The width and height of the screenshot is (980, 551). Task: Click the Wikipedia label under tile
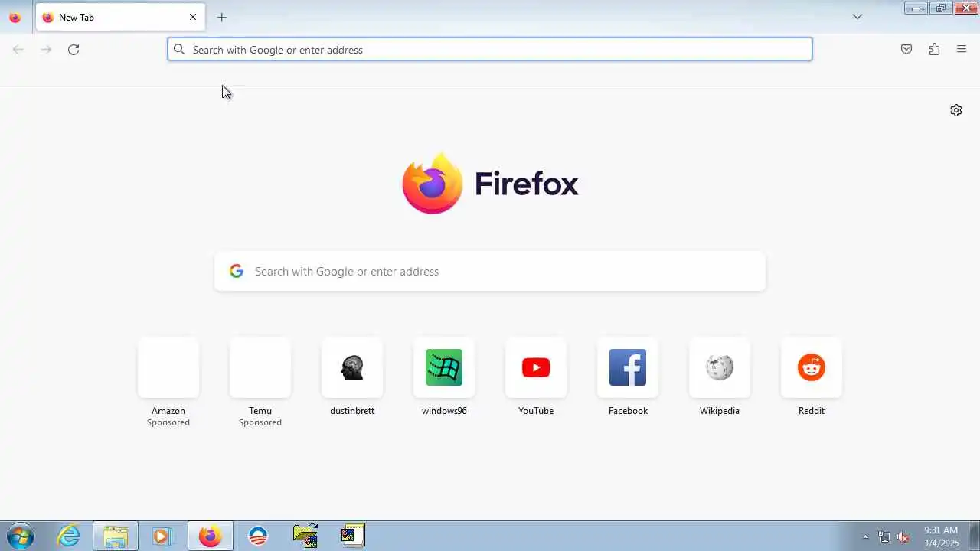(720, 411)
